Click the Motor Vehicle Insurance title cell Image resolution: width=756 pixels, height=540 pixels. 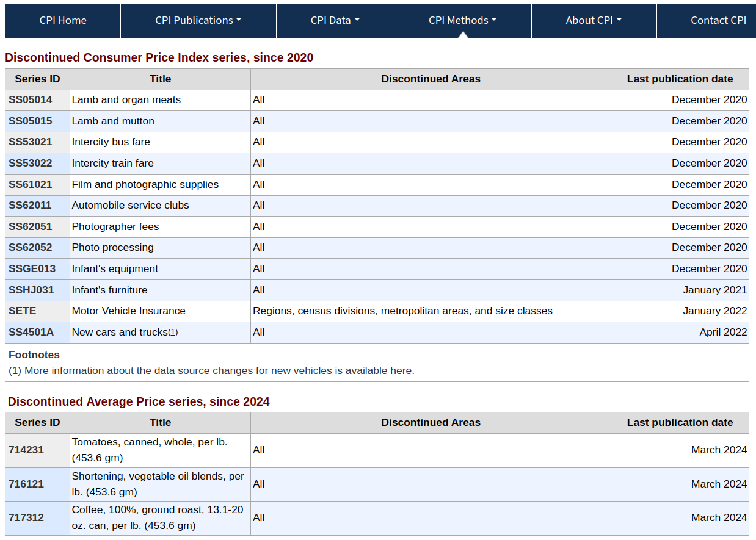[x=128, y=311]
